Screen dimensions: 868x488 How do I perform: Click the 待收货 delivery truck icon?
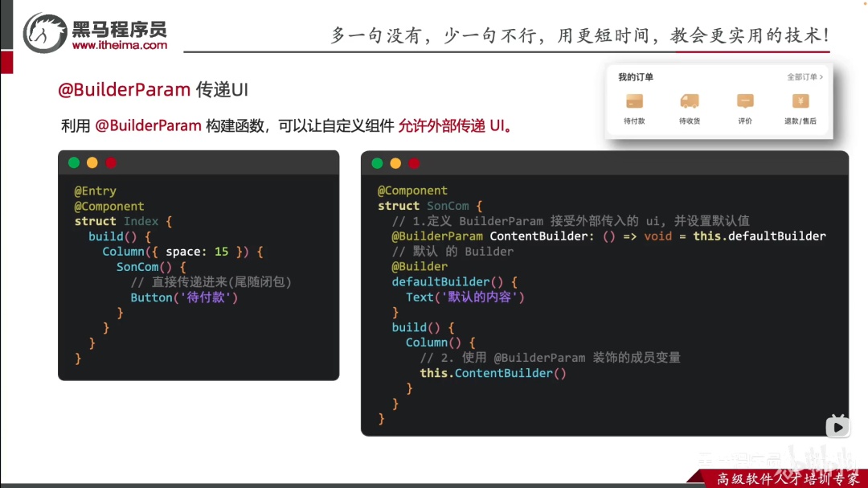click(x=690, y=101)
